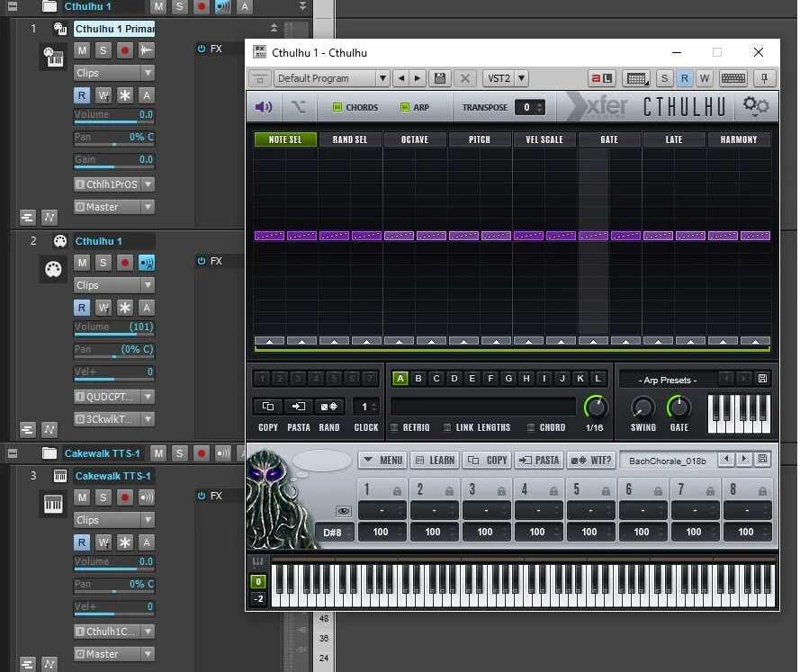Click the previous chord preset arrow
This screenshot has height=672, width=800.
[x=726, y=459]
